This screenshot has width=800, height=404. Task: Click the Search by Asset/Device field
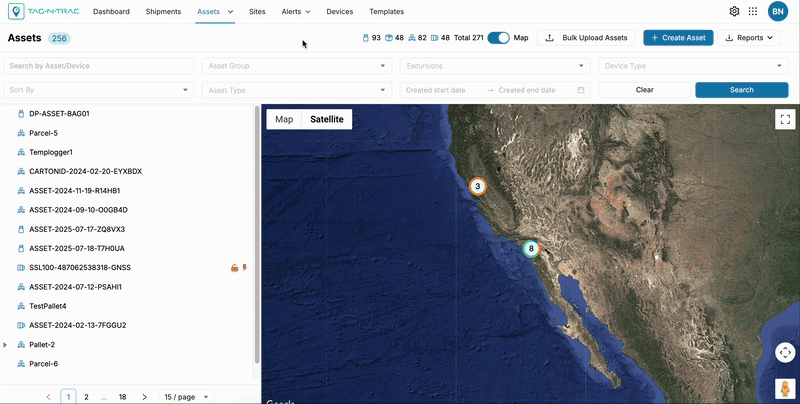98,66
